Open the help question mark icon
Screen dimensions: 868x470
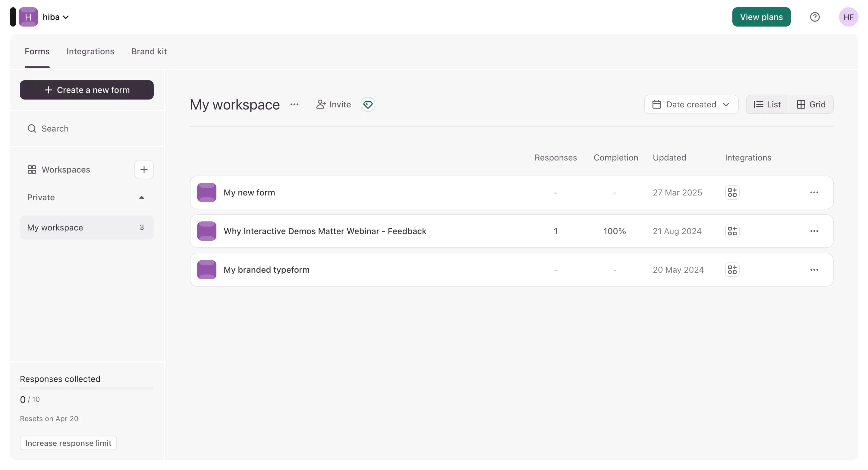815,17
